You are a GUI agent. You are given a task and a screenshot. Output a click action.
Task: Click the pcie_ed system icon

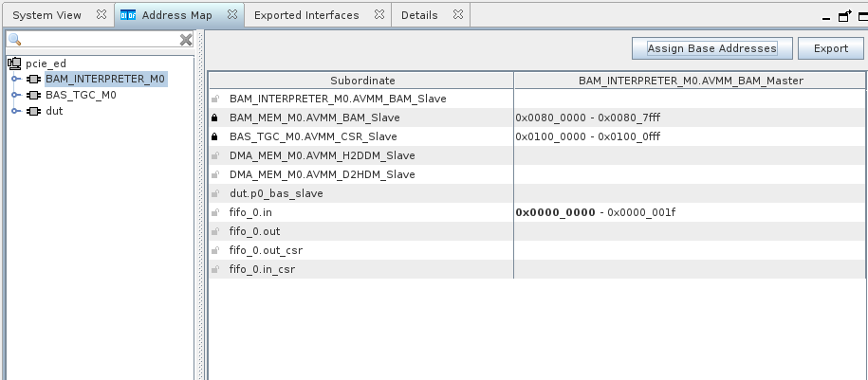[x=14, y=63]
